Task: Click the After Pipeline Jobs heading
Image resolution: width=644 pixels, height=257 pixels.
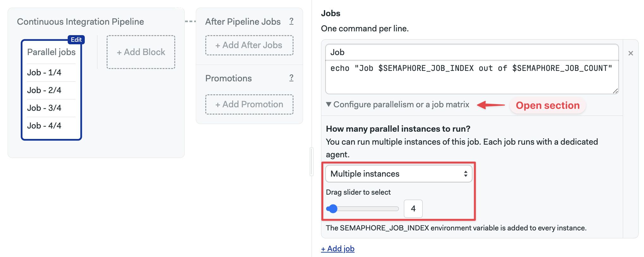Action: point(243,22)
